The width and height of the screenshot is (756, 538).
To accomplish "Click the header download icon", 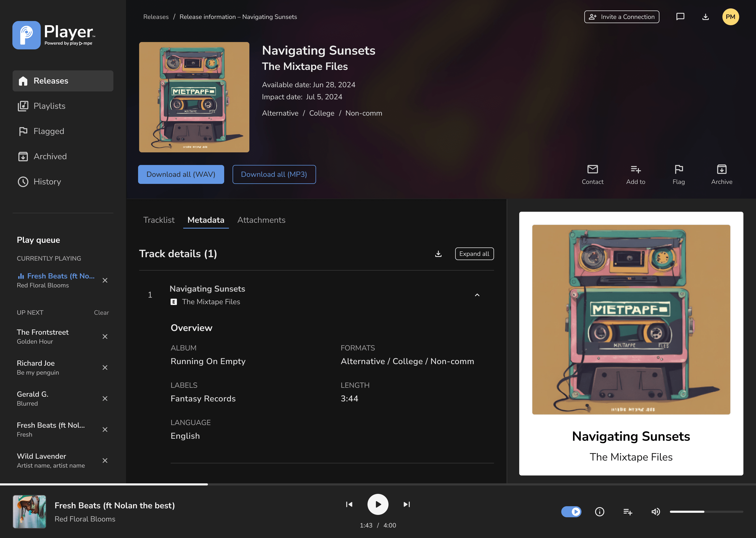I will [x=705, y=17].
